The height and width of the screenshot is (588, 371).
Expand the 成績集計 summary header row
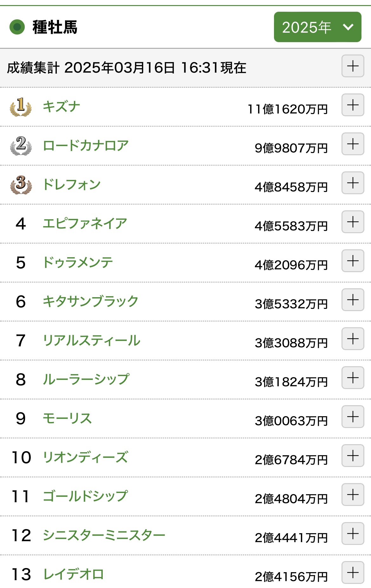353,66
